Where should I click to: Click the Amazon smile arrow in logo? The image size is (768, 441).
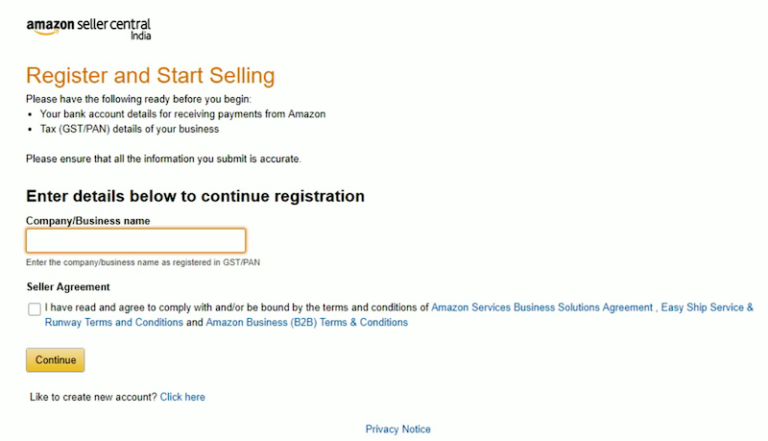[48, 32]
